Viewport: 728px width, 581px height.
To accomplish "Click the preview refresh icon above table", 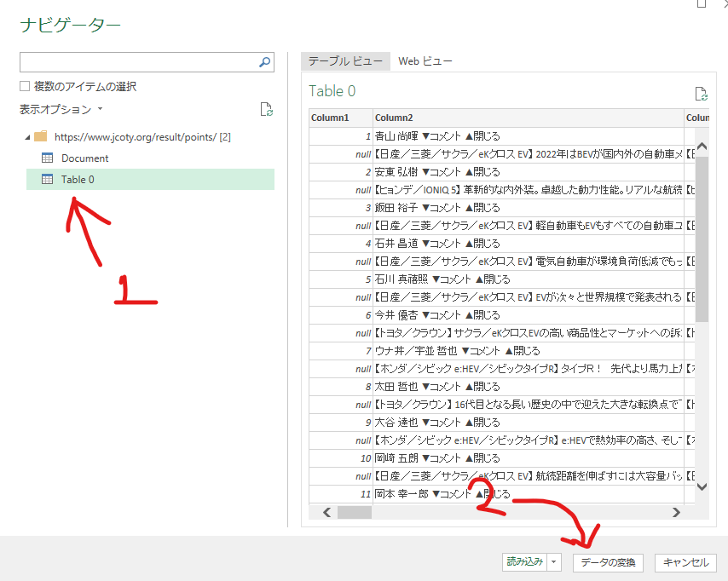I will coord(701,94).
